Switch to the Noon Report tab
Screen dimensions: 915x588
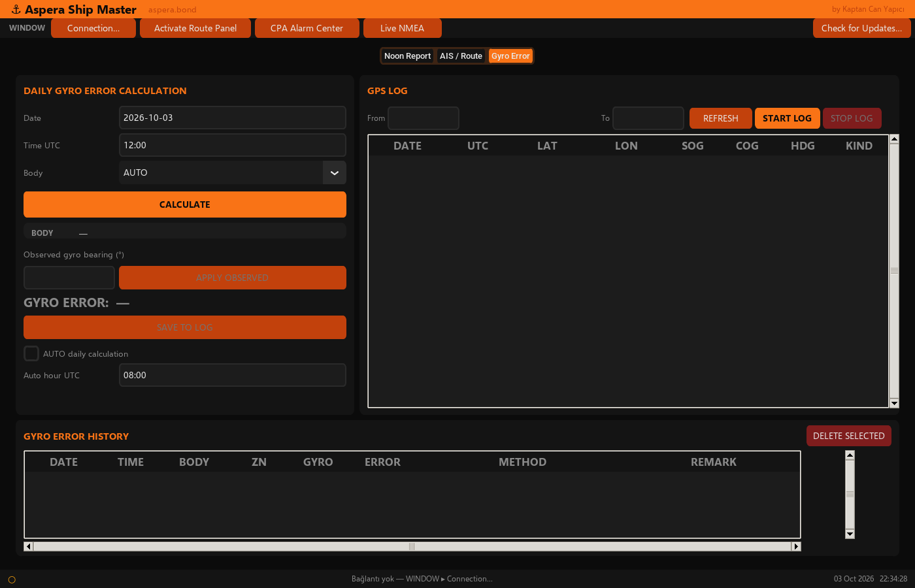click(408, 56)
